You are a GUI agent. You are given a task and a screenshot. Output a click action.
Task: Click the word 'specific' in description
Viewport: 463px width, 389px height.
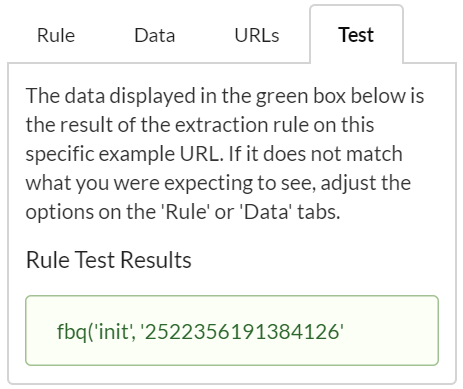coord(60,154)
